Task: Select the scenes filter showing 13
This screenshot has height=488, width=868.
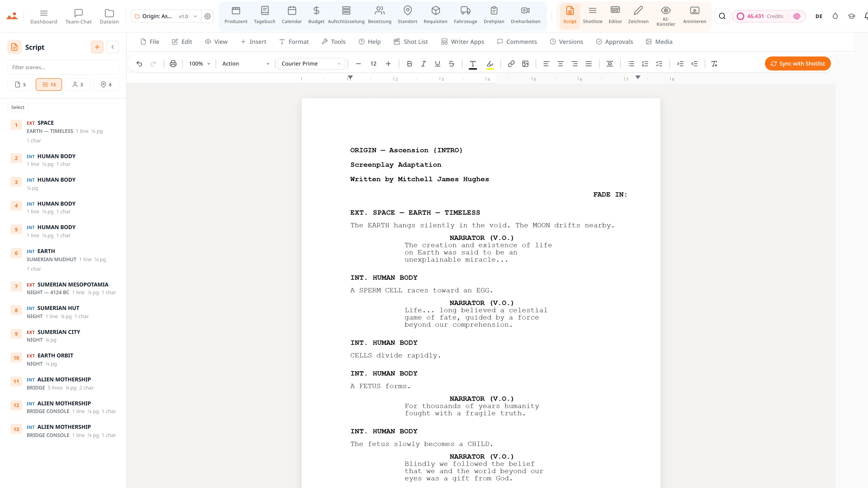Action: [49, 84]
